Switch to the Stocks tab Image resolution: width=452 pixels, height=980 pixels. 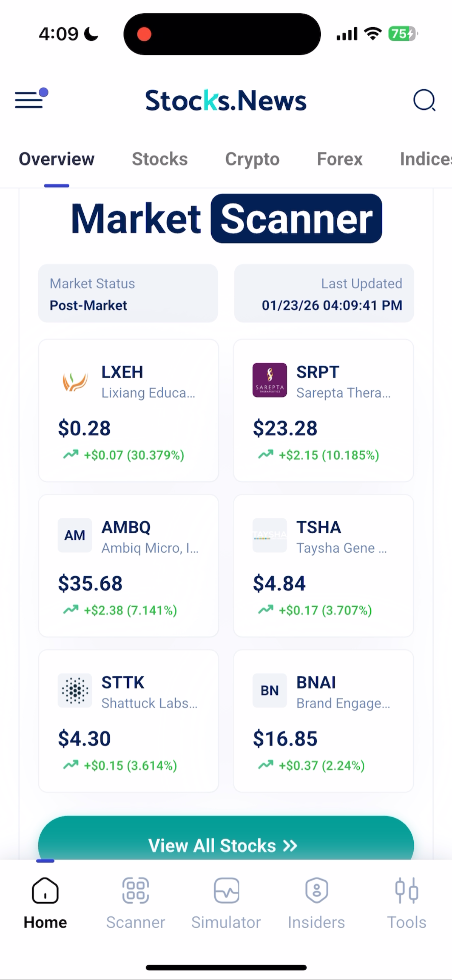coord(159,159)
